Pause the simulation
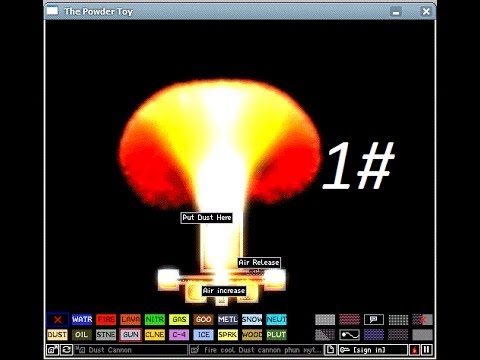480x360 pixels. point(427,350)
